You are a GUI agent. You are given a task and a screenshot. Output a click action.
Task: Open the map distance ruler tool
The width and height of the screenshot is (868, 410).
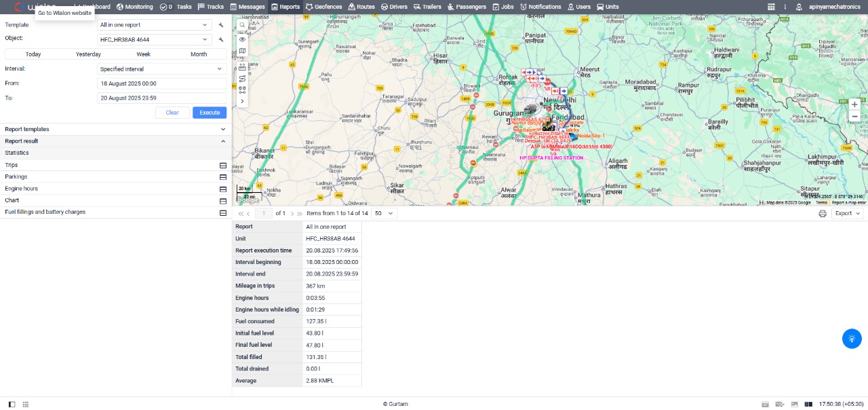pos(242,68)
